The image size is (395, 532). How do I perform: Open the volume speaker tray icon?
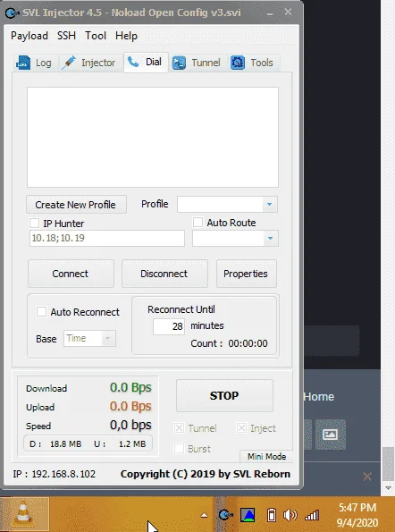tap(290, 515)
